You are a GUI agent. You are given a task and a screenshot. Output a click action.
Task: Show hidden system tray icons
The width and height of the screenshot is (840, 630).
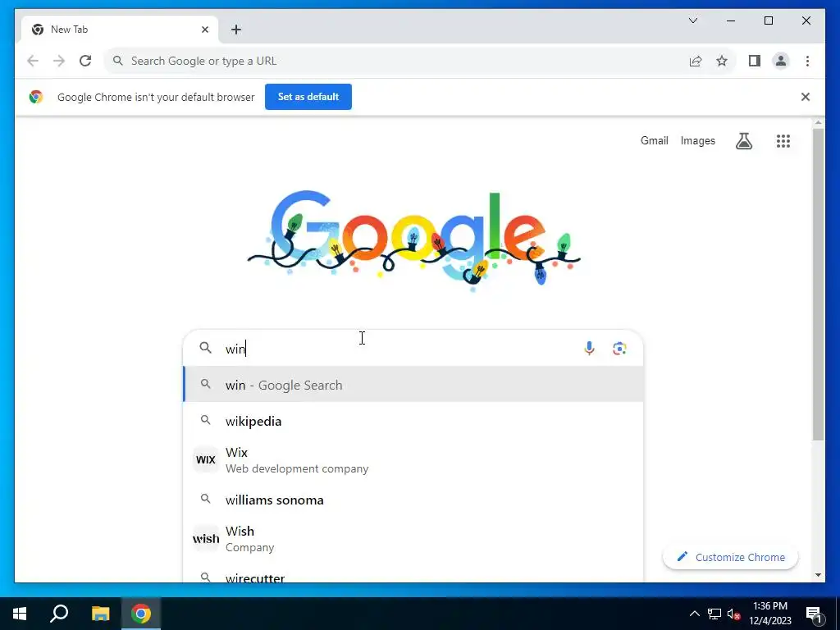coord(694,614)
